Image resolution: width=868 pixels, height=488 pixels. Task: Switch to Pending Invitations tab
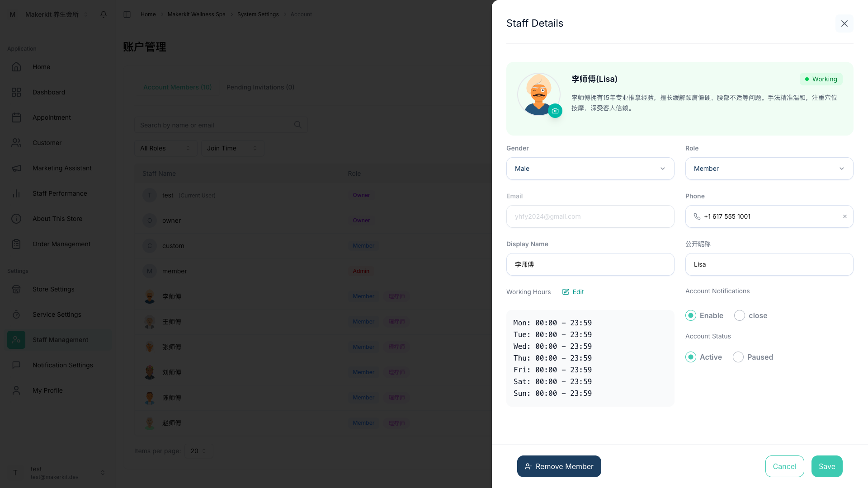point(260,87)
